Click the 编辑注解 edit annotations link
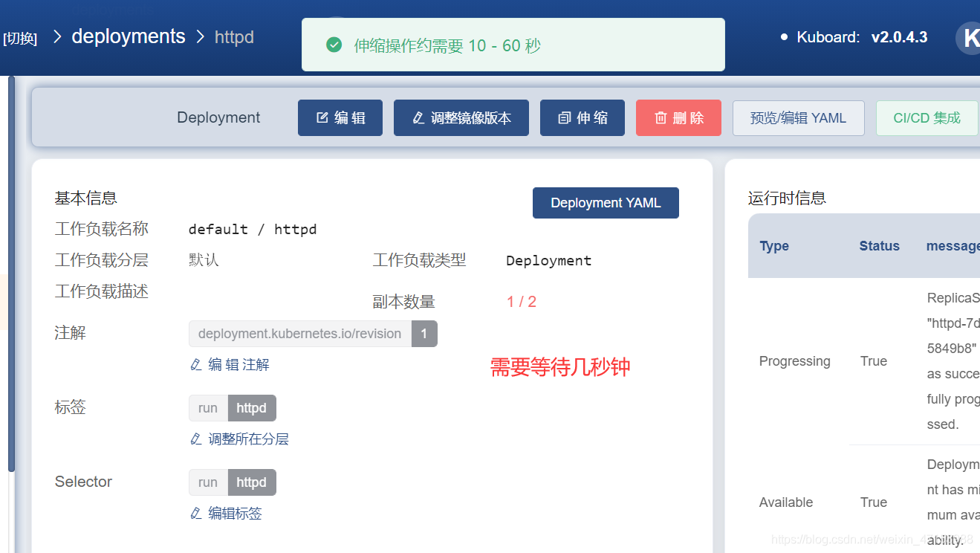The height and width of the screenshot is (553, 980). tap(230, 365)
